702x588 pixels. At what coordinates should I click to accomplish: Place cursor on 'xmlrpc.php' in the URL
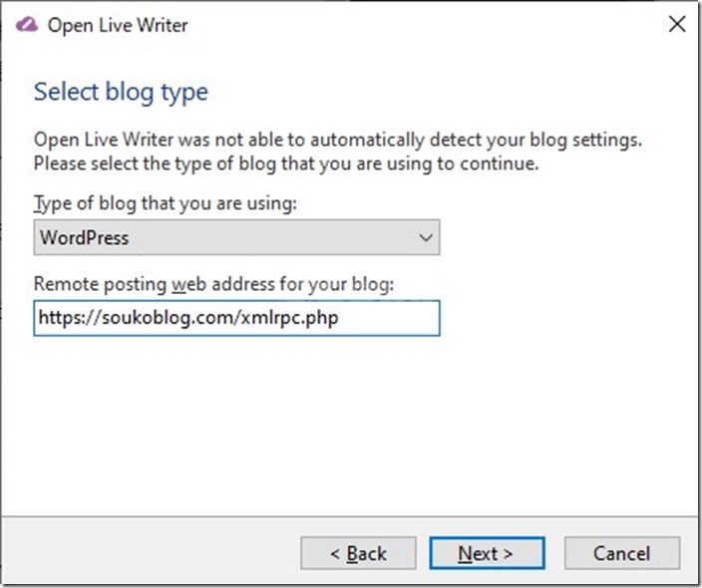tap(289, 318)
